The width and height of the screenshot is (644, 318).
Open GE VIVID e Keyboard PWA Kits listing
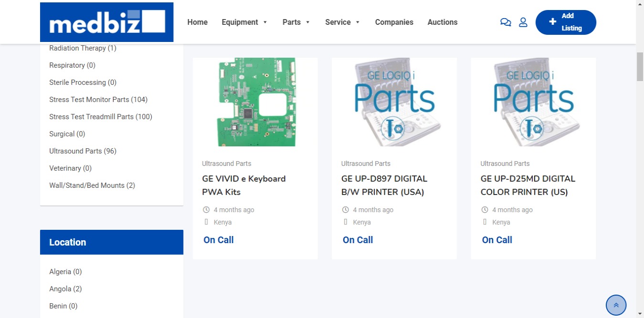click(x=243, y=185)
